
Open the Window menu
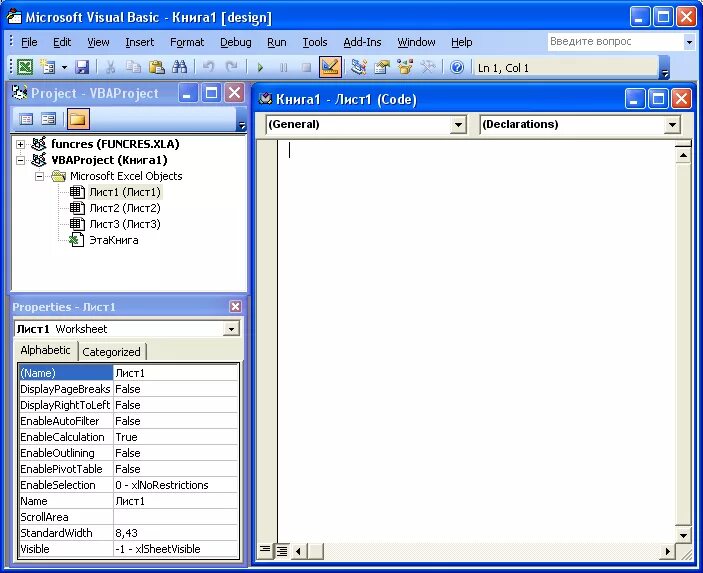tap(416, 42)
